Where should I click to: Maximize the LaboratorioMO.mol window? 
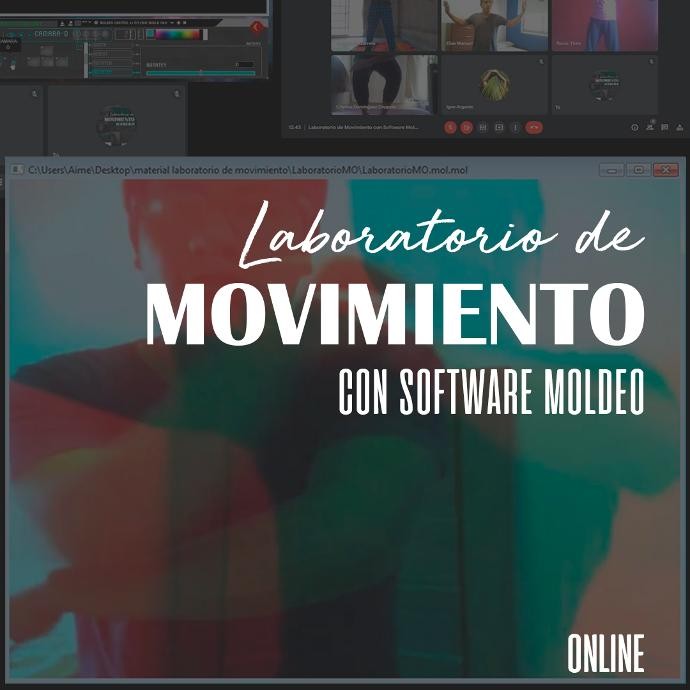(638, 170)
